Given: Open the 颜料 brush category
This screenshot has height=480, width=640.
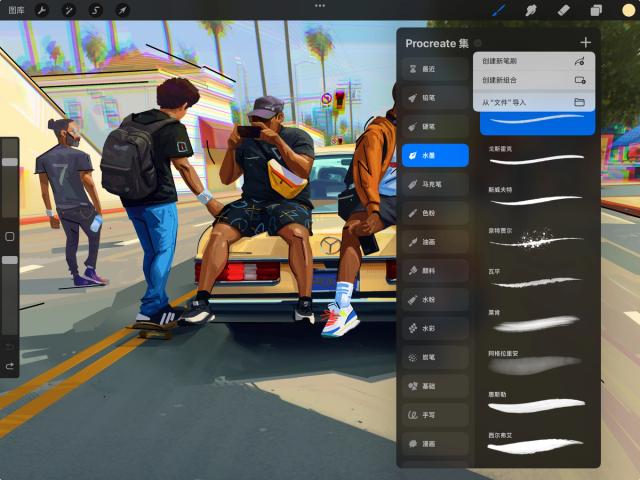Looking at the screenshot, I should (435, 271).
